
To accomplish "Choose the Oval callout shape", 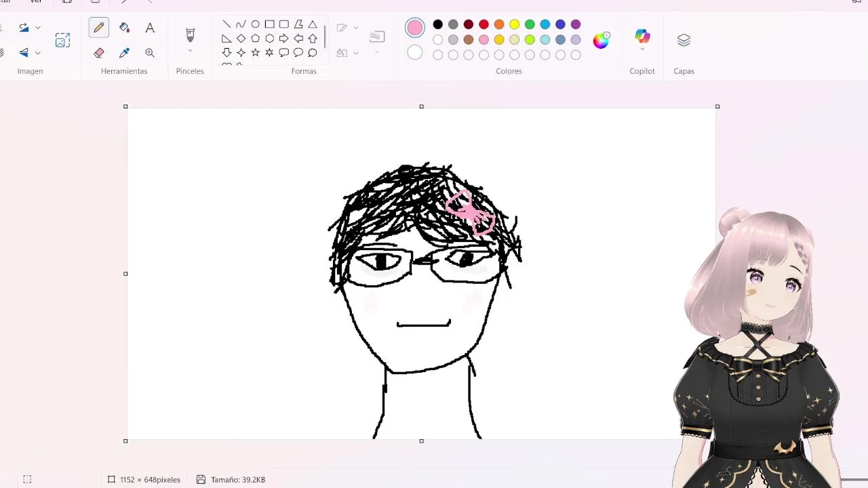I will pos(298,53).
